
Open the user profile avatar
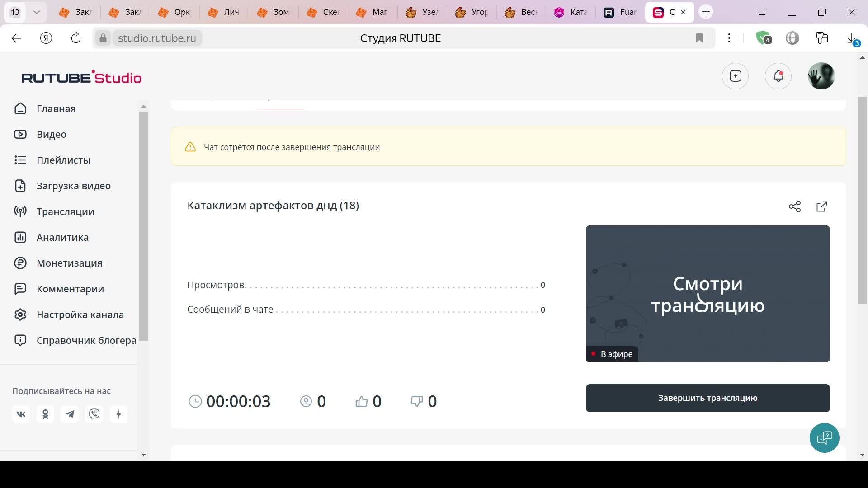pyautogui.click(x=821, y=76)
